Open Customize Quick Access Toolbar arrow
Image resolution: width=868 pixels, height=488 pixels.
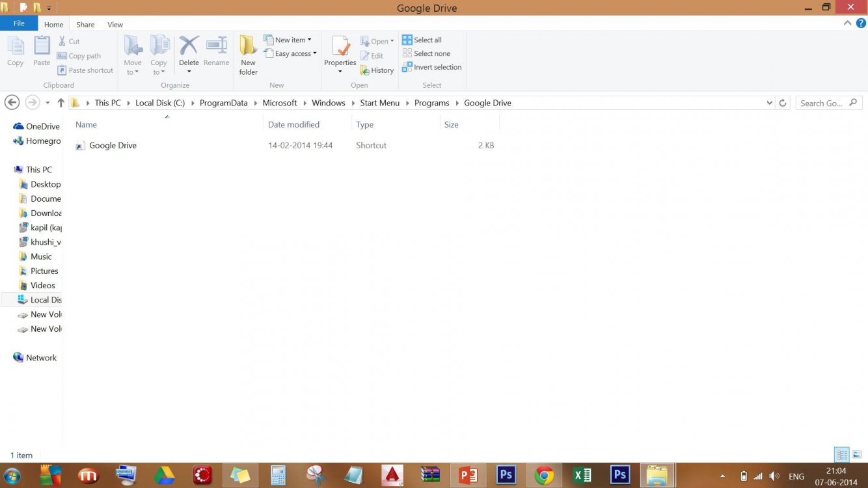[x=49, y=8]
